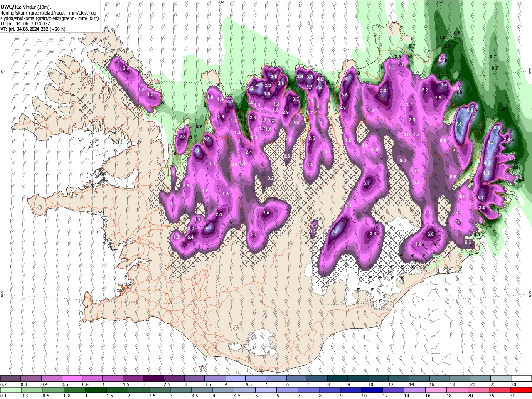Click upper legend light grey swatch between 25 and 30
The image size is (532, 399).
coord(501,379)
